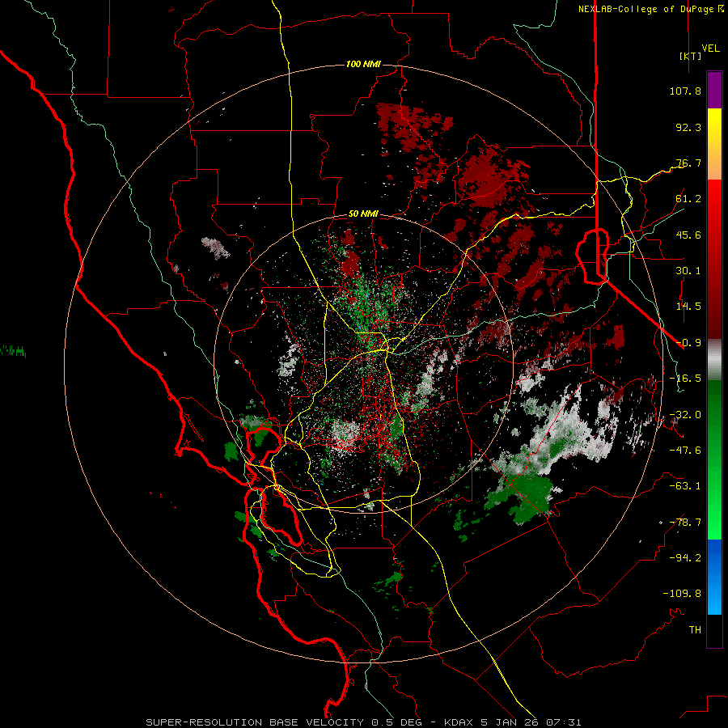
Task: Pick the red segment of the velocity scale
Action: [714, 259]
